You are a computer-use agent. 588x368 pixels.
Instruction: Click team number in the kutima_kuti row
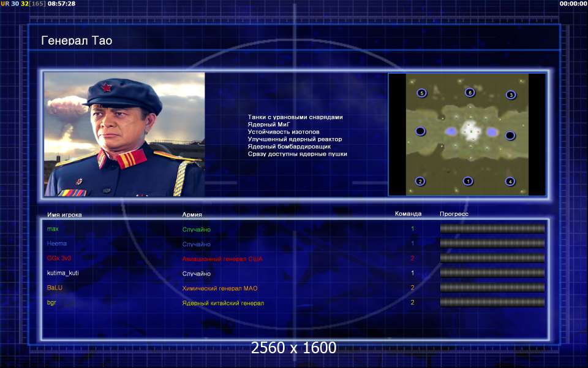(412, 273)
